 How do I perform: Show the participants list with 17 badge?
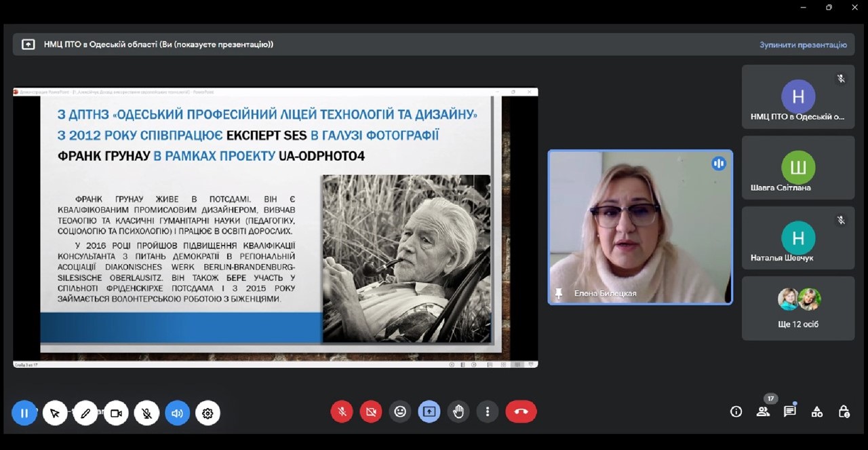tap(763, 411)
